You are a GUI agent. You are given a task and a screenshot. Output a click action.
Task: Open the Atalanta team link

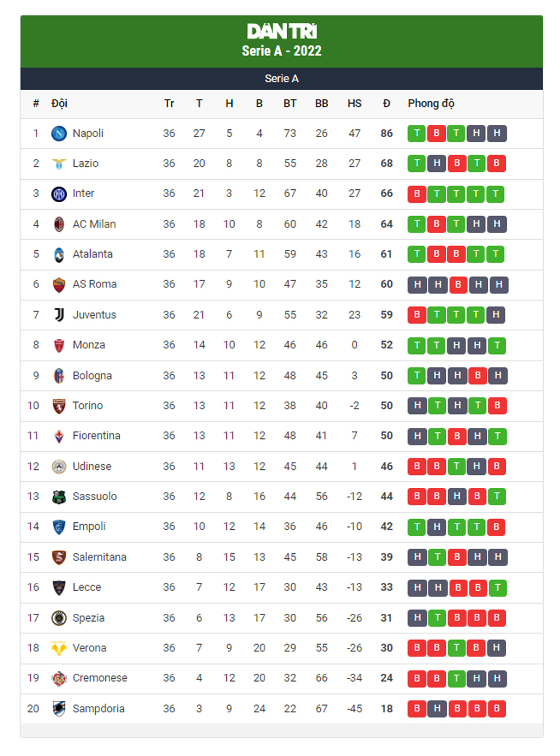pyautogui.click(x=92, y=254)
